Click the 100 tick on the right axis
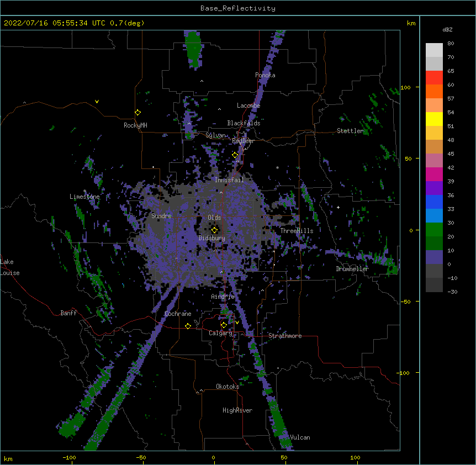 point(405,87)
